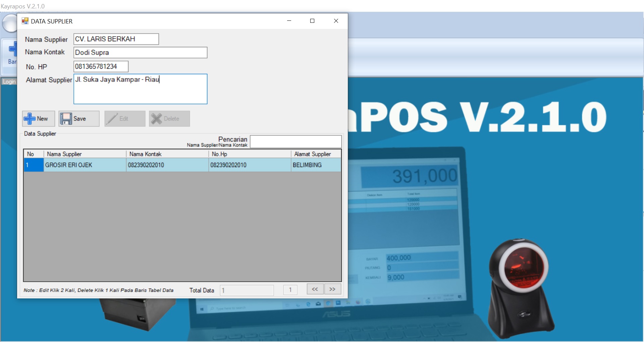Click the Login tab in main window
Viewport: 644px width, 342px height.
tap(9, 81)
